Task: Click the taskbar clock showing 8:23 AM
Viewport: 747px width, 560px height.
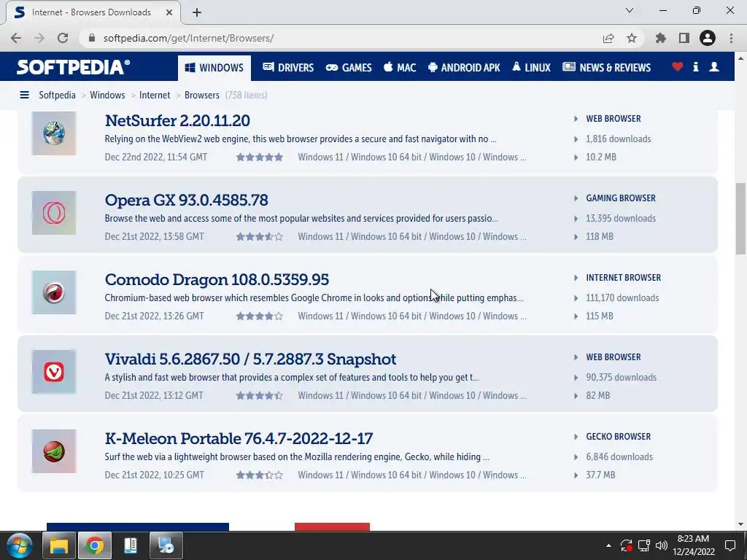Action: coord(694,545)
